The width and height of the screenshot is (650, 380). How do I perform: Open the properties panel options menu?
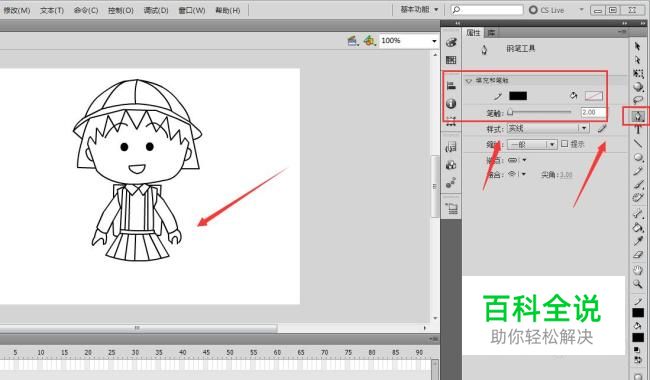pyautogui.click(x=622, y=32)
